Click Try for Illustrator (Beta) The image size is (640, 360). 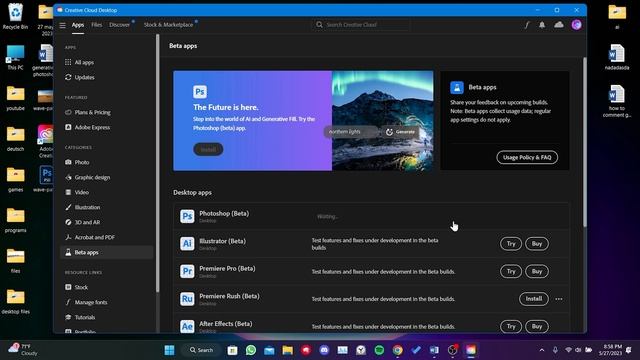point(511,244)
